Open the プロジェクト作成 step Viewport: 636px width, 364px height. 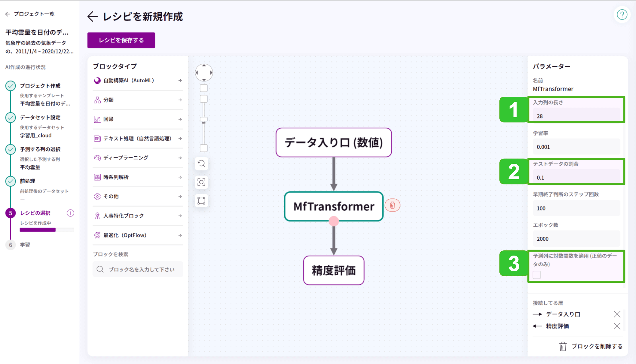coord(40,86)
